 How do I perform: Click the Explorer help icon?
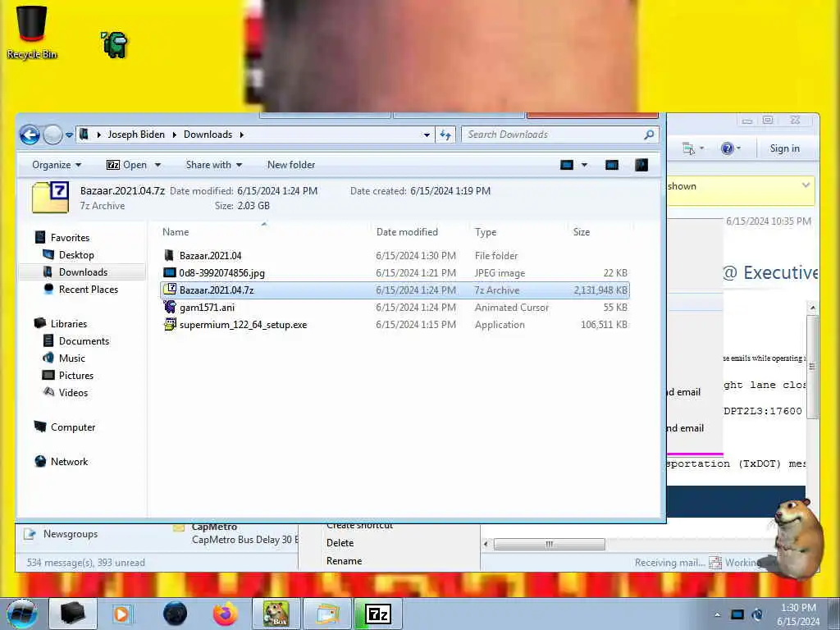(x=641, y=165)
